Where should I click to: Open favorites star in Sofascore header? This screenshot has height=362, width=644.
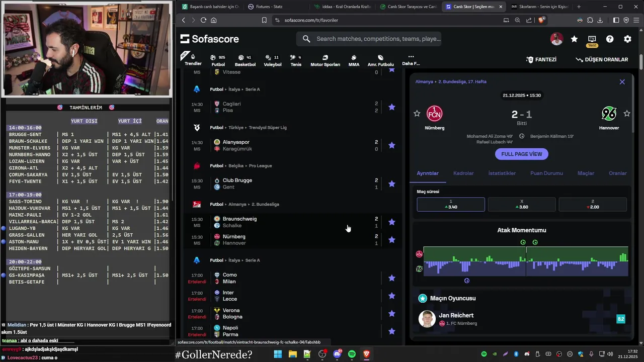pos(574,39)
